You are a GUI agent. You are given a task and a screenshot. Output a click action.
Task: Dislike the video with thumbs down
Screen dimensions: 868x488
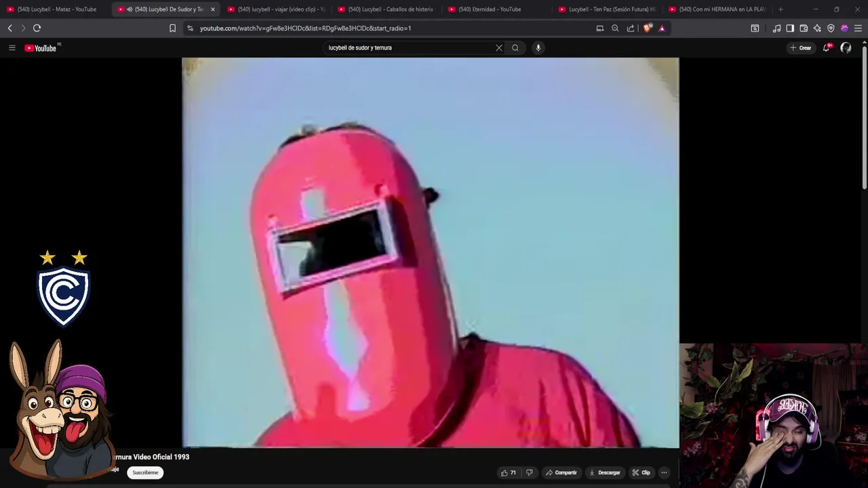530,472
